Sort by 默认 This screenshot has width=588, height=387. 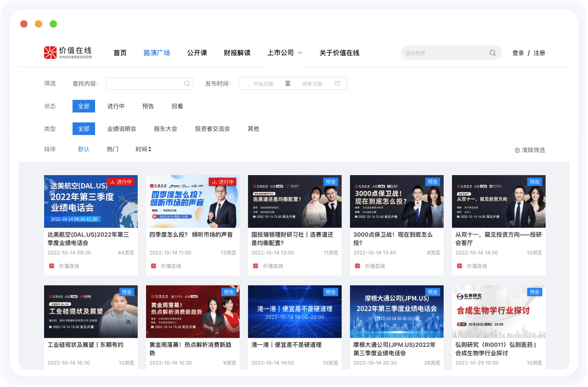click(x=84, y=149)
